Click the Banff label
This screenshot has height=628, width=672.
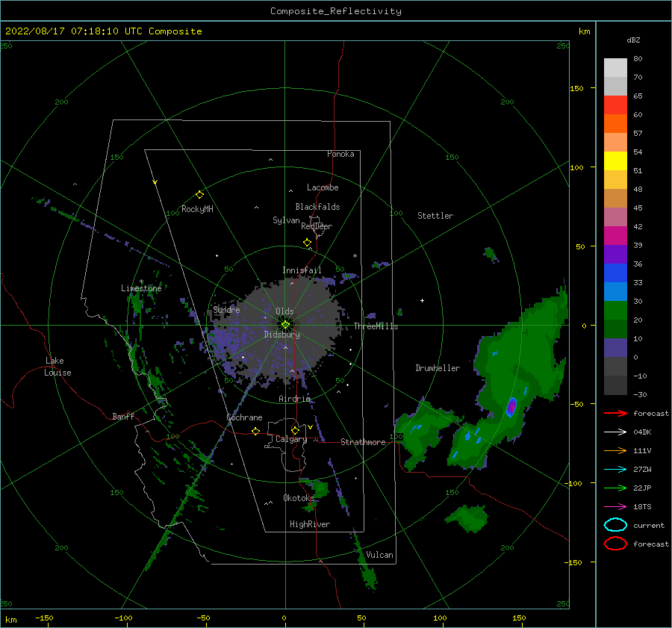[x=123, y=416]
